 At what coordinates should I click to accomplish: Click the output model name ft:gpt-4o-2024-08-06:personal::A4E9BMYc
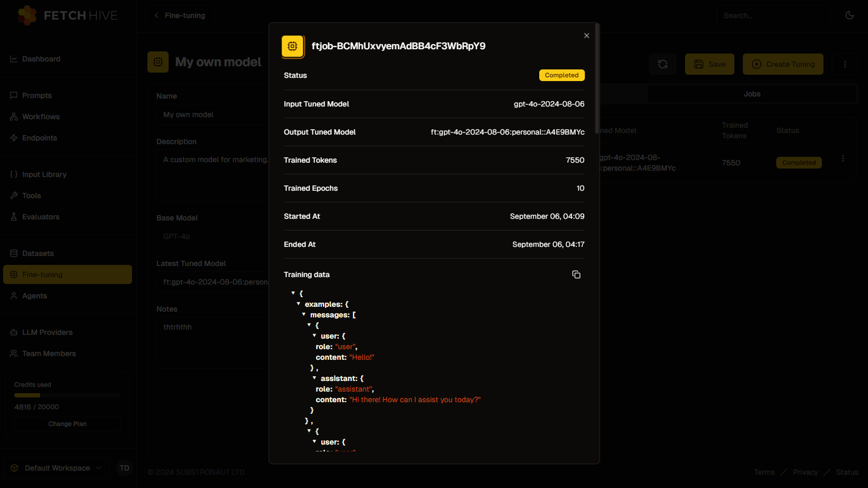coord(507,132)
